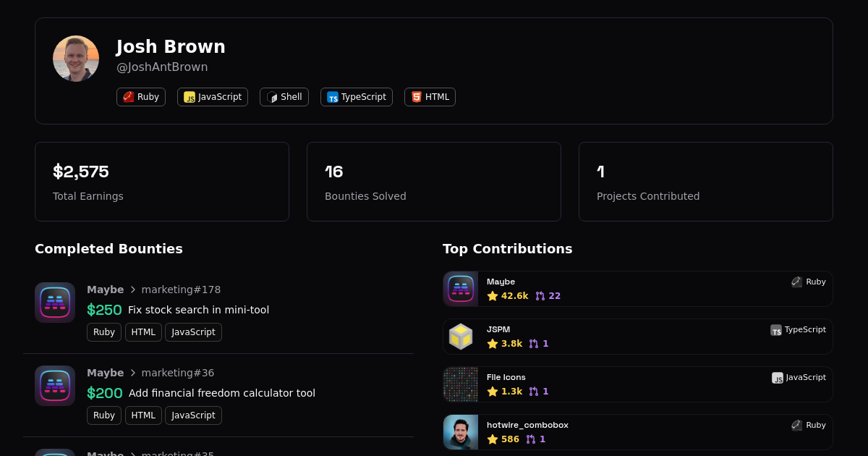Viewport: 868px width, 456px height.
Task: Open Maybe logo in Top Contributions
Action: [x=461, y=289]
